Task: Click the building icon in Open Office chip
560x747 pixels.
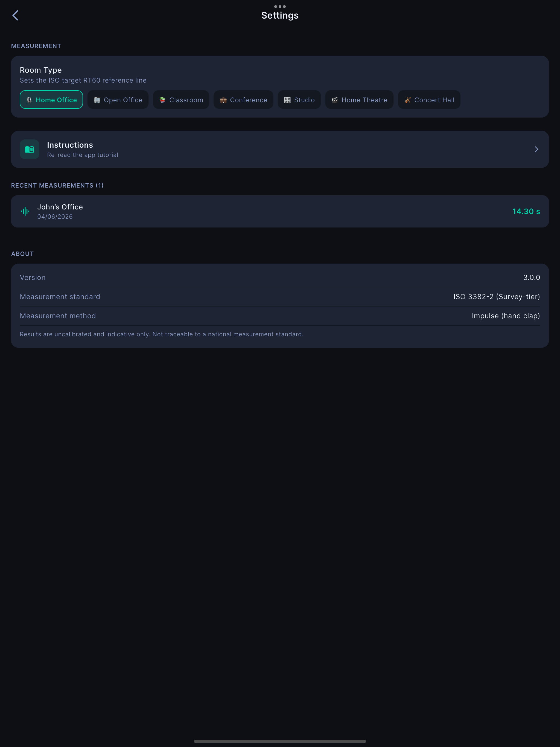Action: click(x=97, y=100)
